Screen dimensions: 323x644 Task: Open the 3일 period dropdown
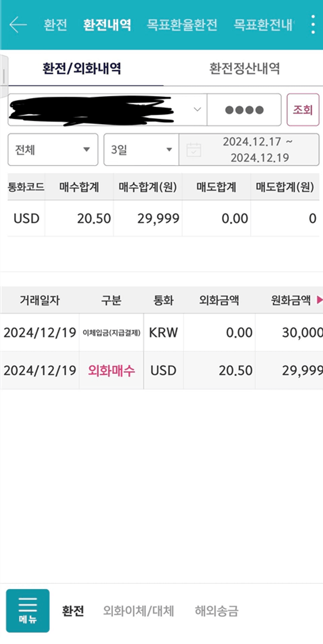pos(141,150)
